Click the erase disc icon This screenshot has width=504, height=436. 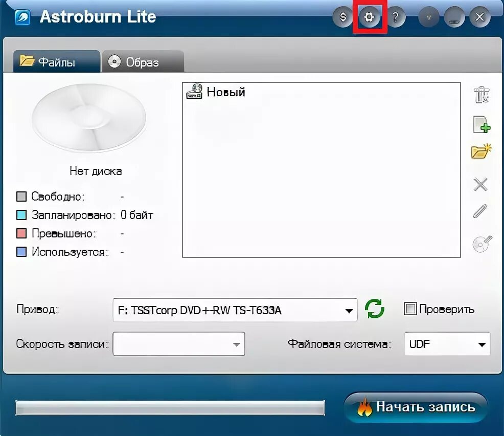click(x=482, y=244)
